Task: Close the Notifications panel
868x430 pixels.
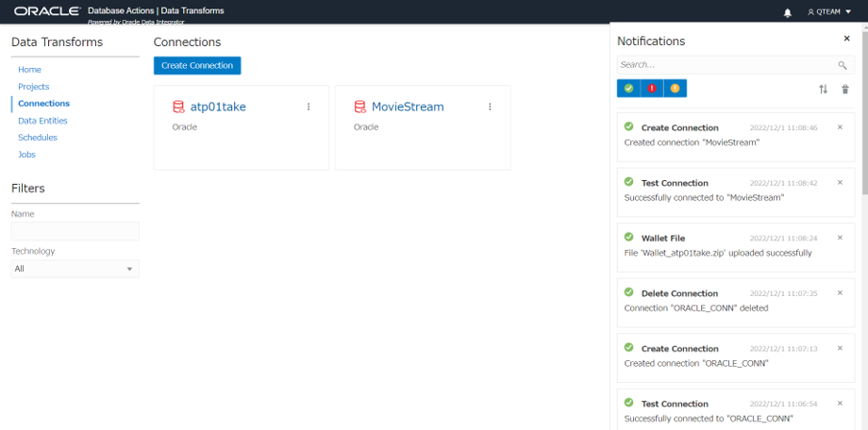Action: click(x=846, y=39)
